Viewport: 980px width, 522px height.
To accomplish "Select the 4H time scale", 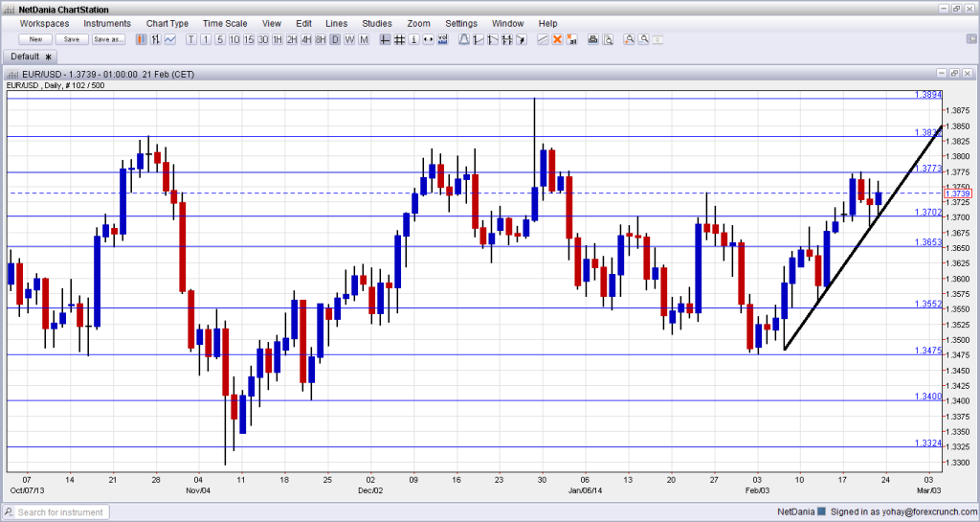I will (306, 39).
